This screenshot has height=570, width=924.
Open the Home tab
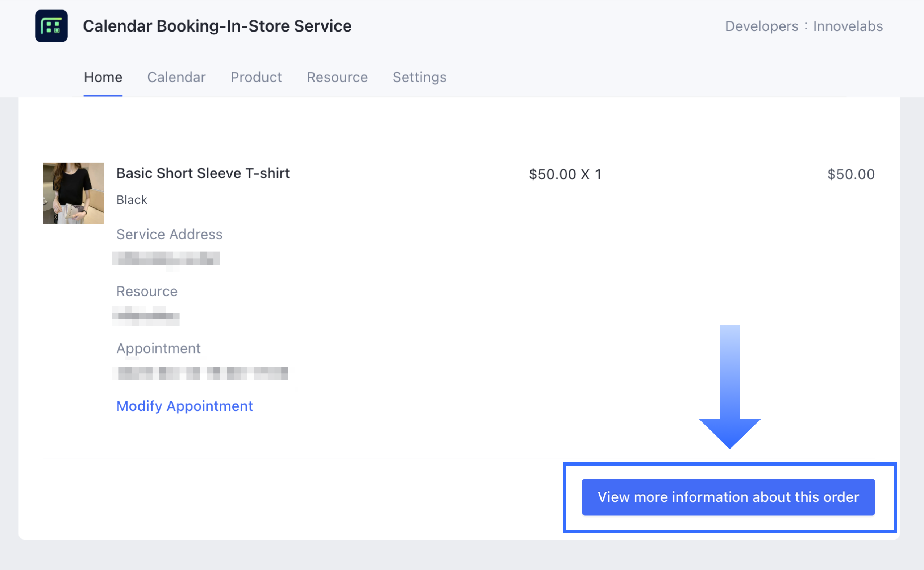click(x=103, y=77)
